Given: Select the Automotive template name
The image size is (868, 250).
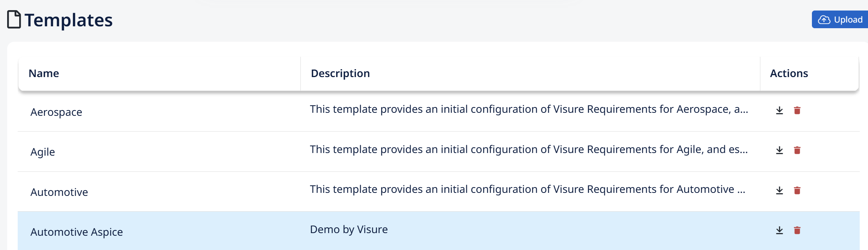Looking at the screenshot, I should (59, 192).
